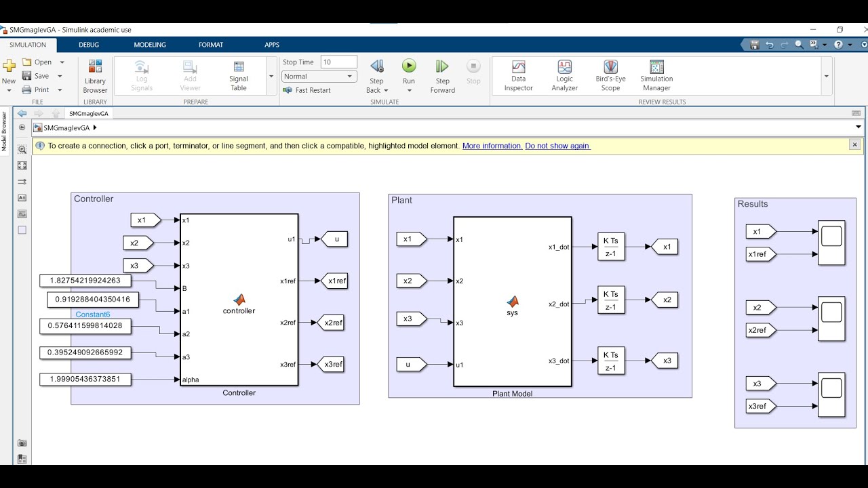Open the Logic Analyzer
The image size is (868, 488).
pyautogui.click(x=564, y=76)
